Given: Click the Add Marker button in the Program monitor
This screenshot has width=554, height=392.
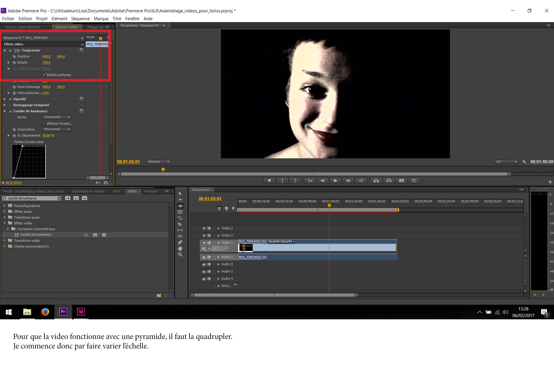Looking at the screenshot, I should pyautogui.click(x=269, y=181).
